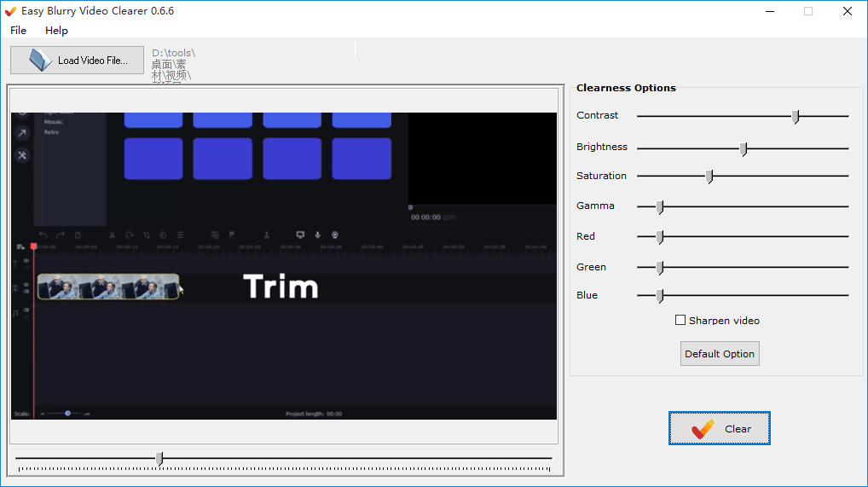The image size is (868, 487).
Task: Click the Red slider handle
Action: 660,236
